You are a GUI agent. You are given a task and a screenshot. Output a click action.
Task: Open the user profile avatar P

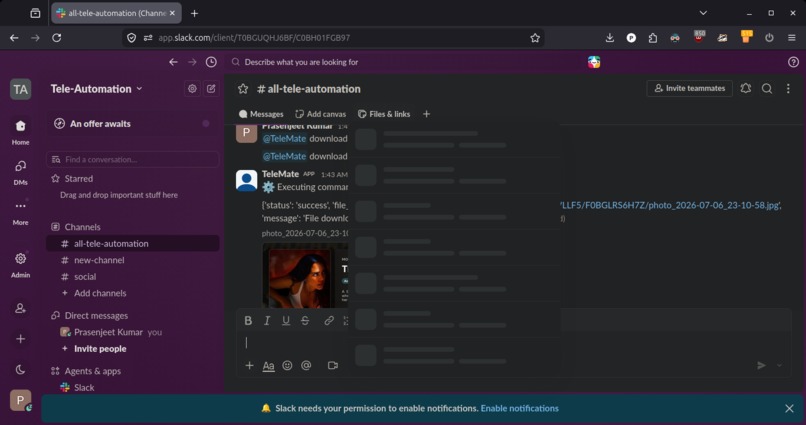[20, 400]
